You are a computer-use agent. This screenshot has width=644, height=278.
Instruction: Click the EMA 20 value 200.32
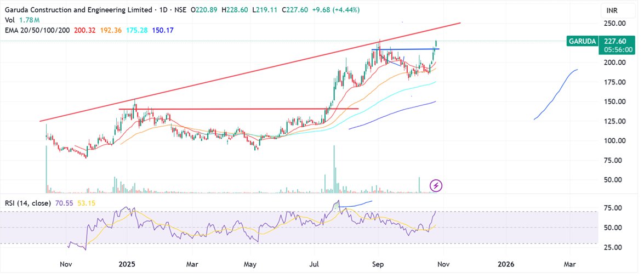84,30
